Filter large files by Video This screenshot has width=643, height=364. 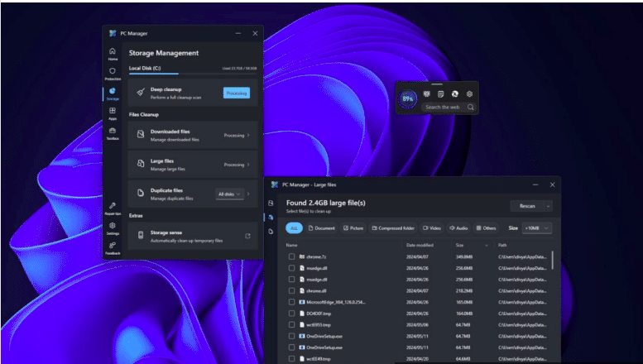click(432, 227)
